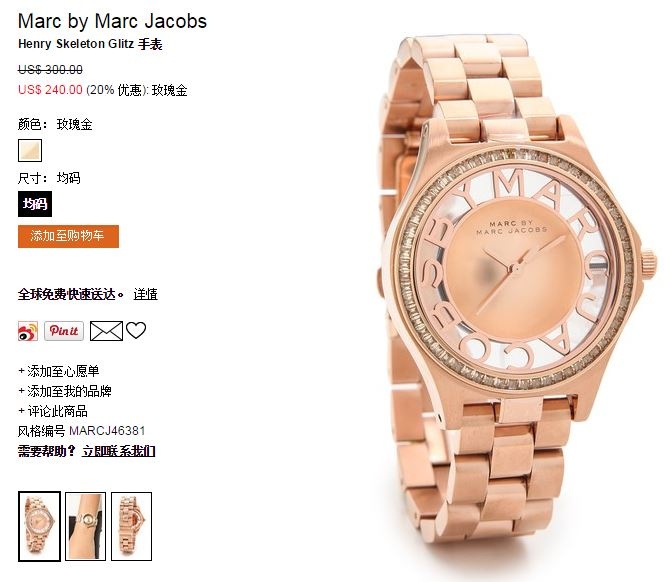
Task: Click the 立即联系我们 link
Action: [x=119, y=451]
